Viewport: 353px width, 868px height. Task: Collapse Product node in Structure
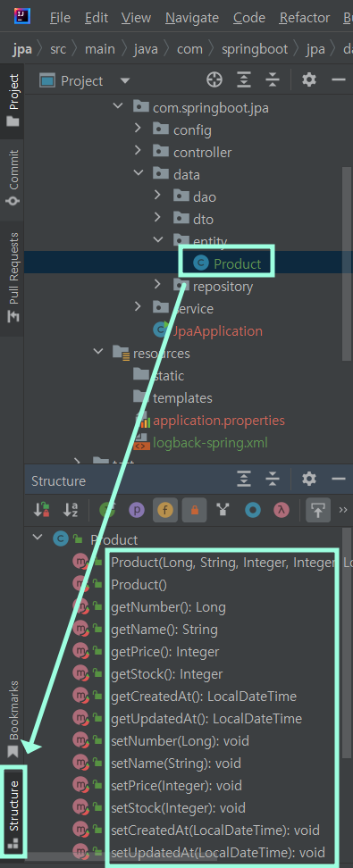(38, 538)
